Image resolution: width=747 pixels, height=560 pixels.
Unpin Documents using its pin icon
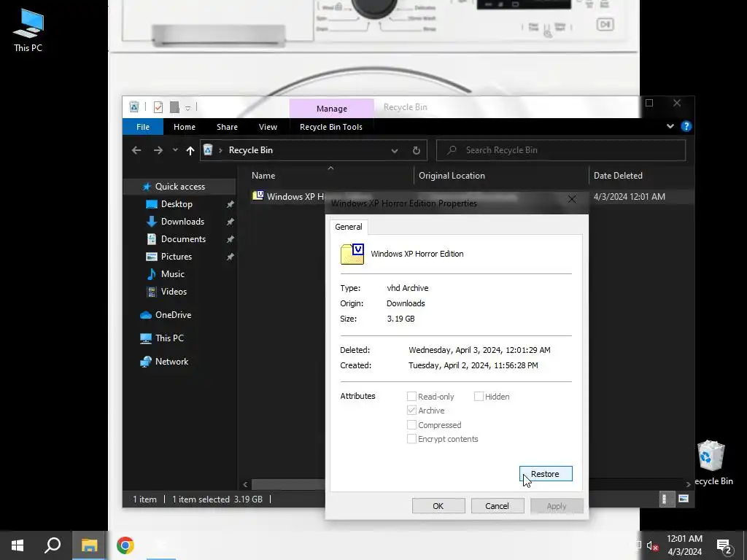[x=230, y=239]
